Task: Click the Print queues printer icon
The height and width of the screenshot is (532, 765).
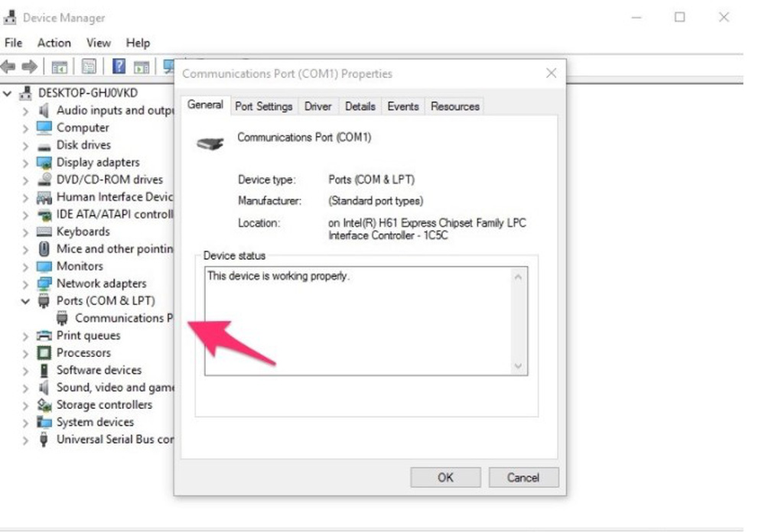Action: [44, 336]
